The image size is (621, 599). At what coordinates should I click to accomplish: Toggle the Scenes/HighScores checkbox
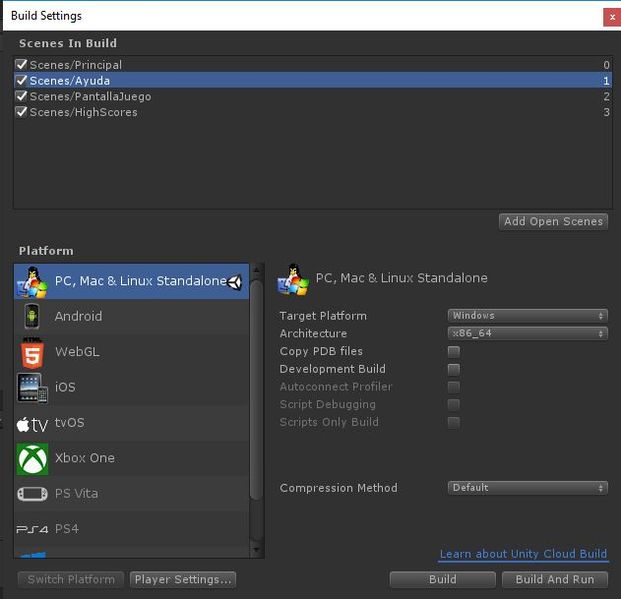pyautogui.click(x=21, y=112)
